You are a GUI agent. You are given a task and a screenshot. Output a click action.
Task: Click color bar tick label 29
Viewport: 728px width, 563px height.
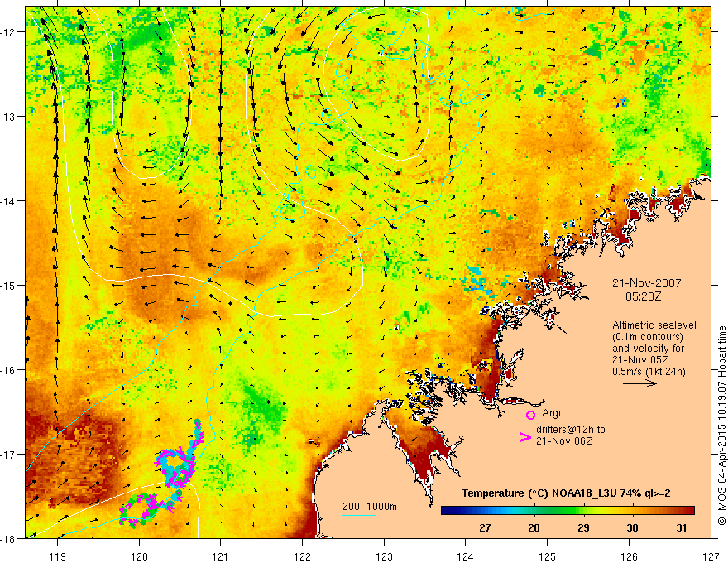[x=583, y=527]
